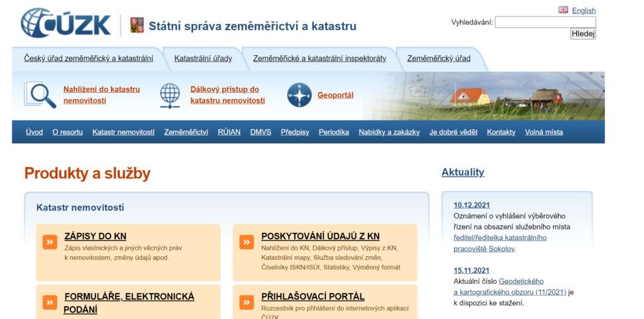Click text 'Rozcestník pro přihlášení do internetových aplikací'
644x319 pixels.
(x=335, y=308)
